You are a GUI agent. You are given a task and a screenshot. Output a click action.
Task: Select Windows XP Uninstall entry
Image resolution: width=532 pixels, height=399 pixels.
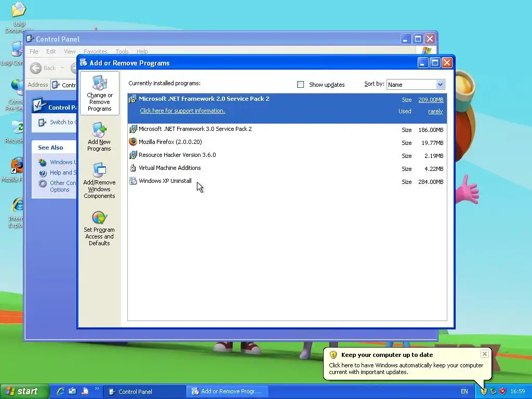pyautogui.click(x=287, y=181)
